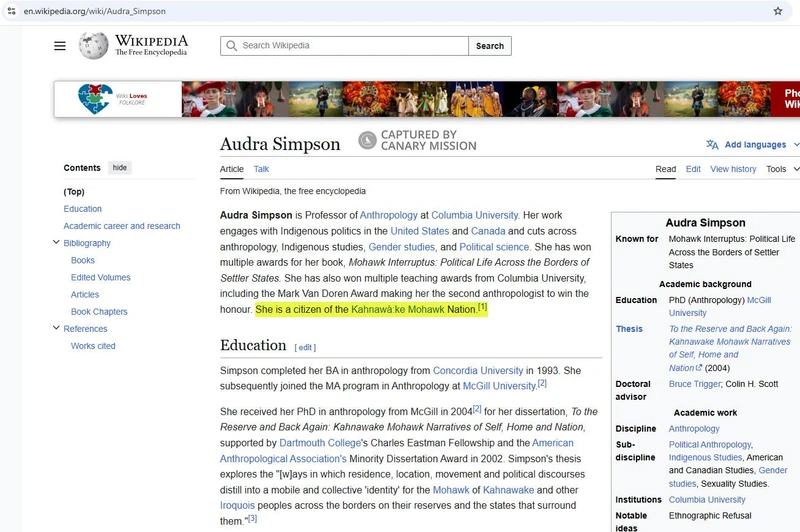Collapse the Bibliography section in contents

(56, 242)
